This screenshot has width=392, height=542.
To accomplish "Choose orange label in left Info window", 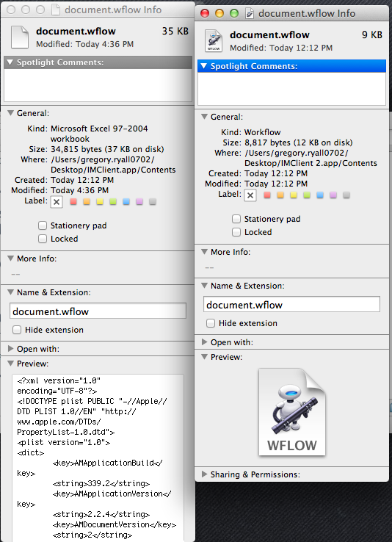I will 87,201.
